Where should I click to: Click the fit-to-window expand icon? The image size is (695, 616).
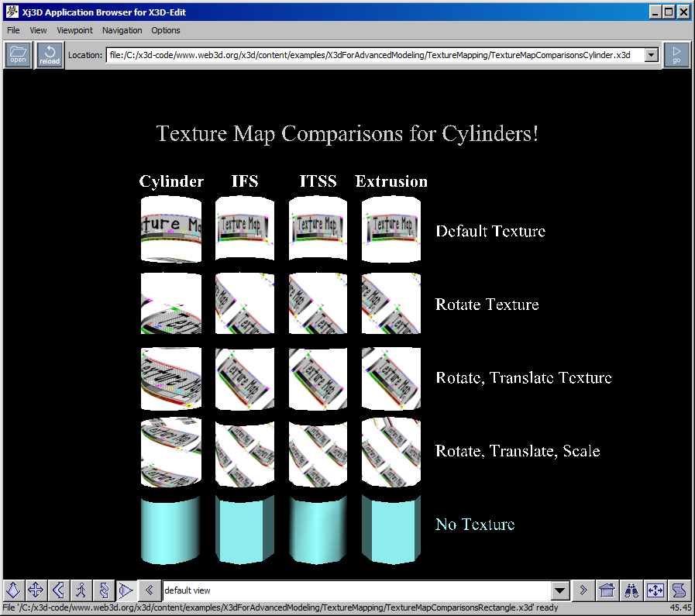[x=655, y=590]
